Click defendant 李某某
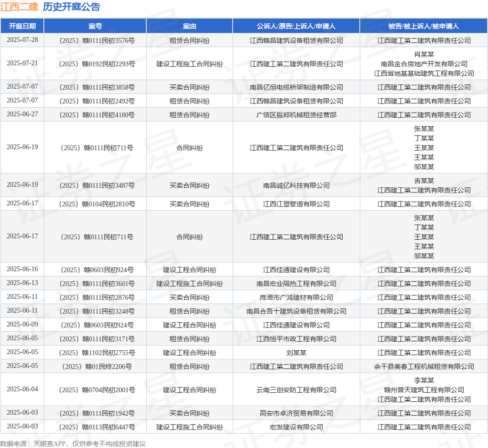This screenshot has width=488, height=448. 424,380
